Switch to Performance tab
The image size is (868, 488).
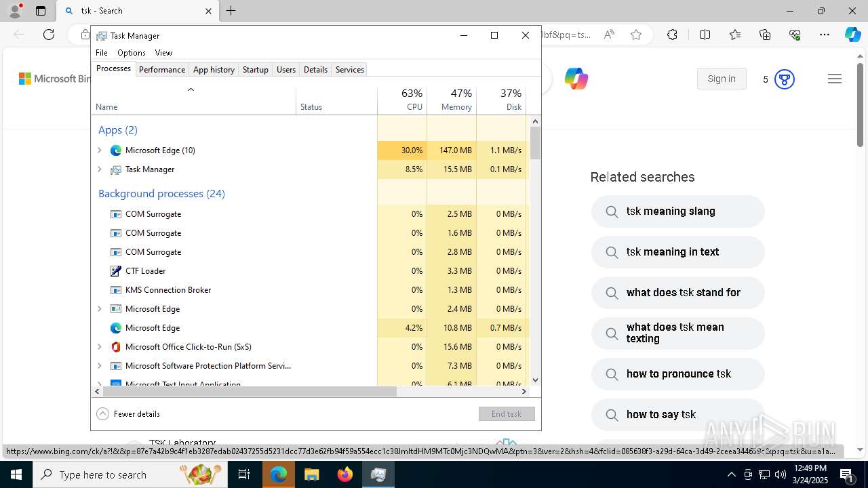(162, 70)
